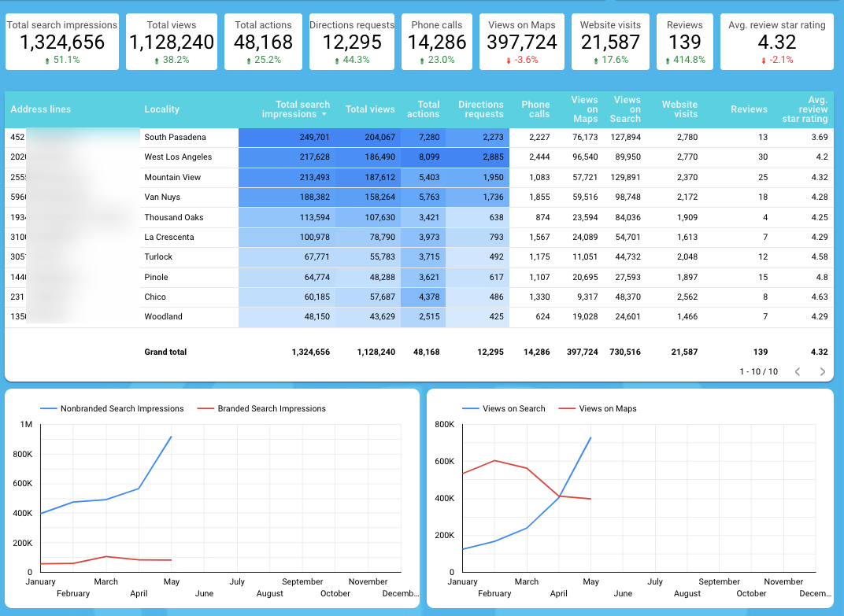Open the Total actions scorecard
Image resolution: width=844 pixels, height=616 pixels.
pyautogui.click(x=263, y=42)
